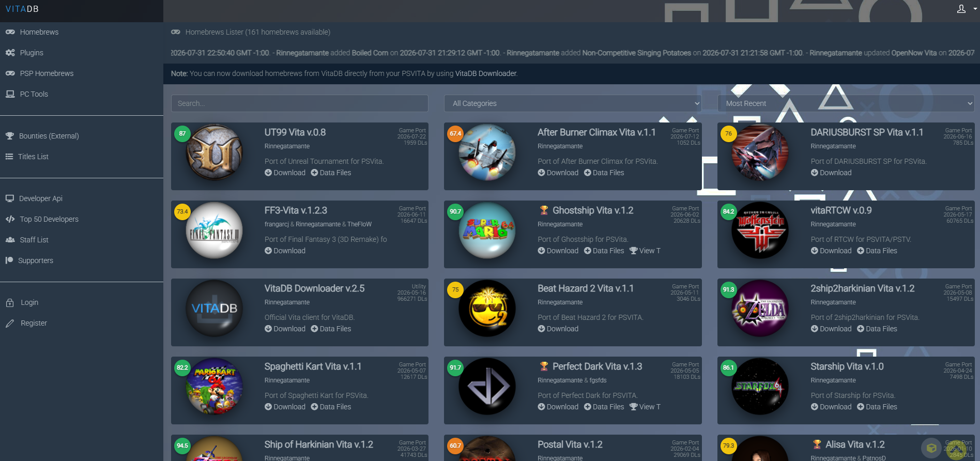The image size is (980, 461).
Task: Click the trophy icon beside Ghostship Vita title
Action: point(544,210)
